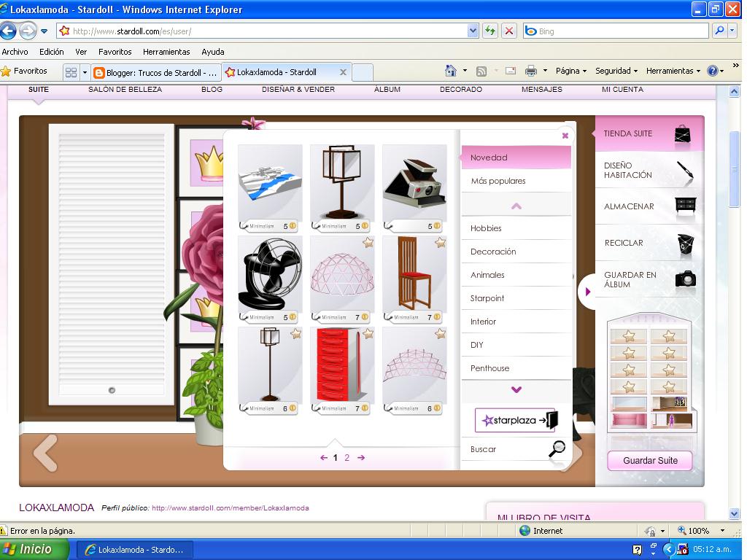Open the Favoritos star button
The image size is (747, 560).
pyautogui.click(x=24, y=71)
